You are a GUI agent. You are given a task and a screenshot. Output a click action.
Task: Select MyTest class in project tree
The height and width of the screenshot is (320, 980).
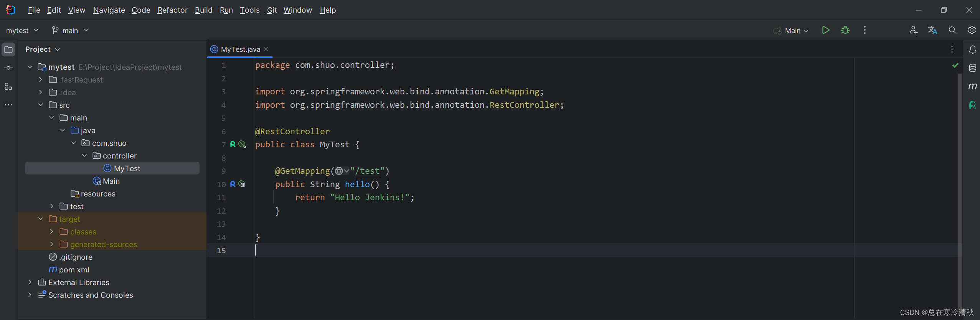click(x=112, y=168)
